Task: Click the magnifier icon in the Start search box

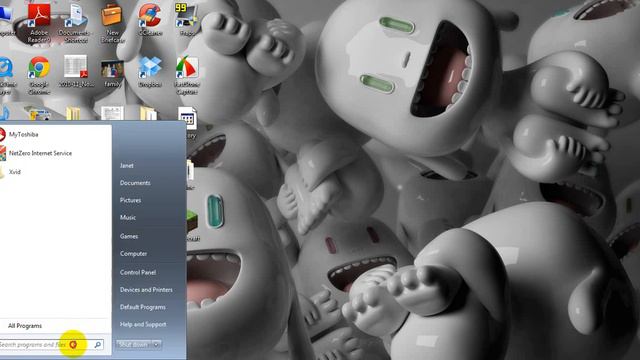Action: point(98,345)
